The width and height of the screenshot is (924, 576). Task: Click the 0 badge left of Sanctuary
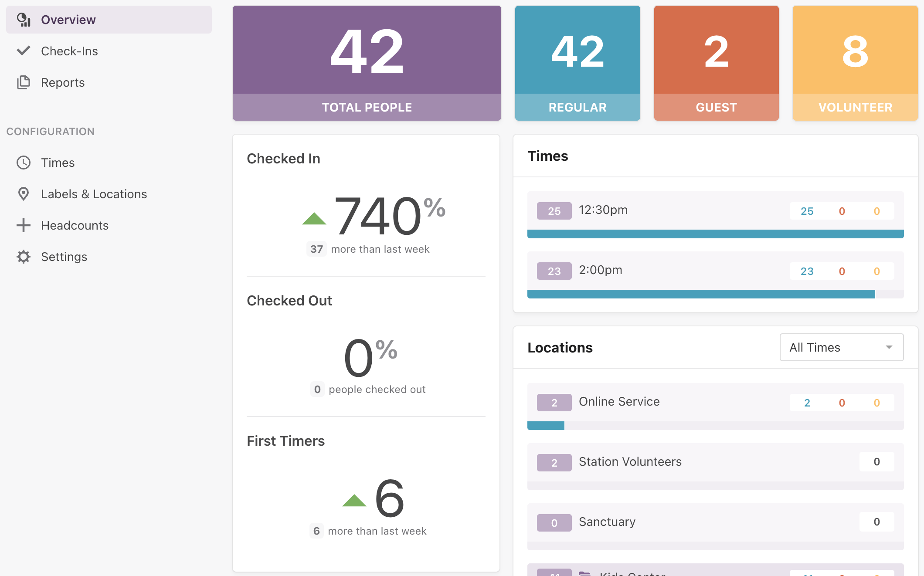[x=554, y=523]
